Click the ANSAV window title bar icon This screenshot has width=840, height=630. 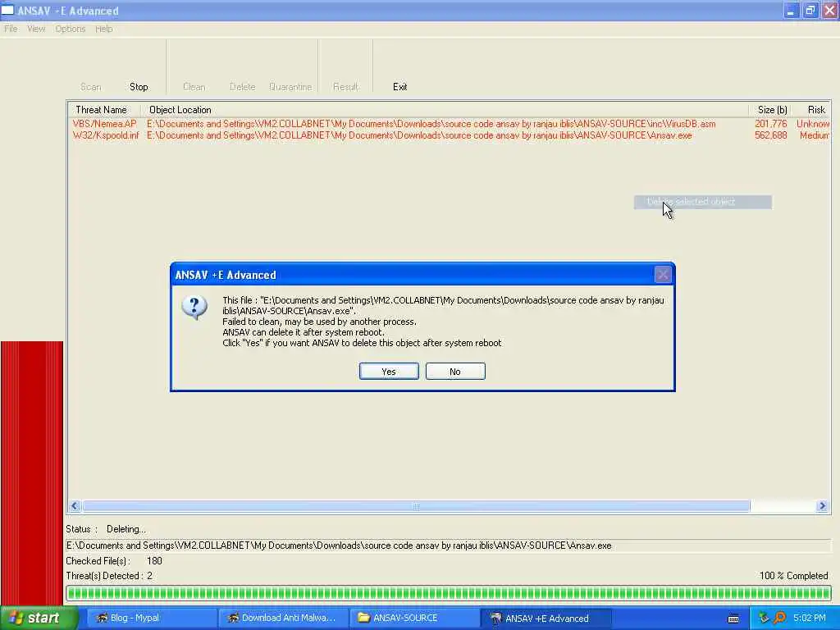(7, 11)
